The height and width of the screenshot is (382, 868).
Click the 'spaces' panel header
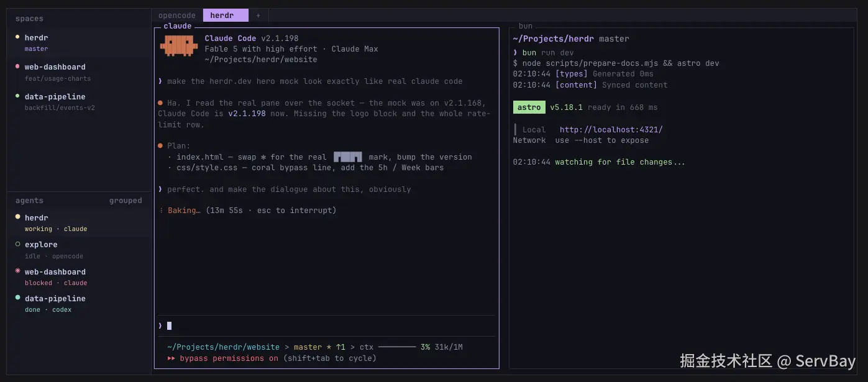click(29, 19)
